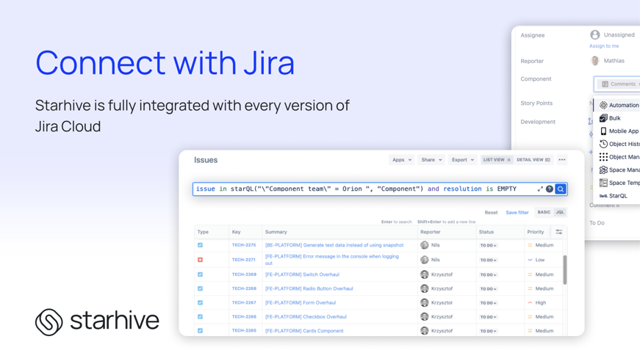
Task: Click Reset filter link
Action: (491, 213)
